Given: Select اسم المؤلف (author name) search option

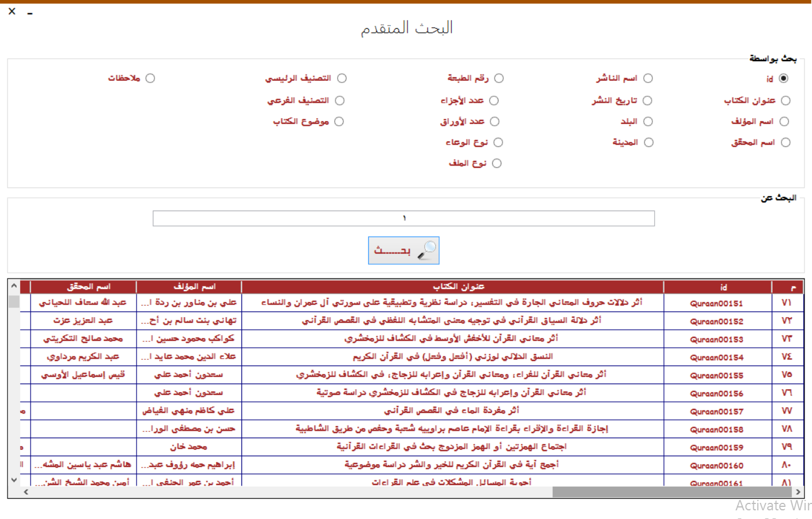Looking at the screenshot, I should coord(784,121).
